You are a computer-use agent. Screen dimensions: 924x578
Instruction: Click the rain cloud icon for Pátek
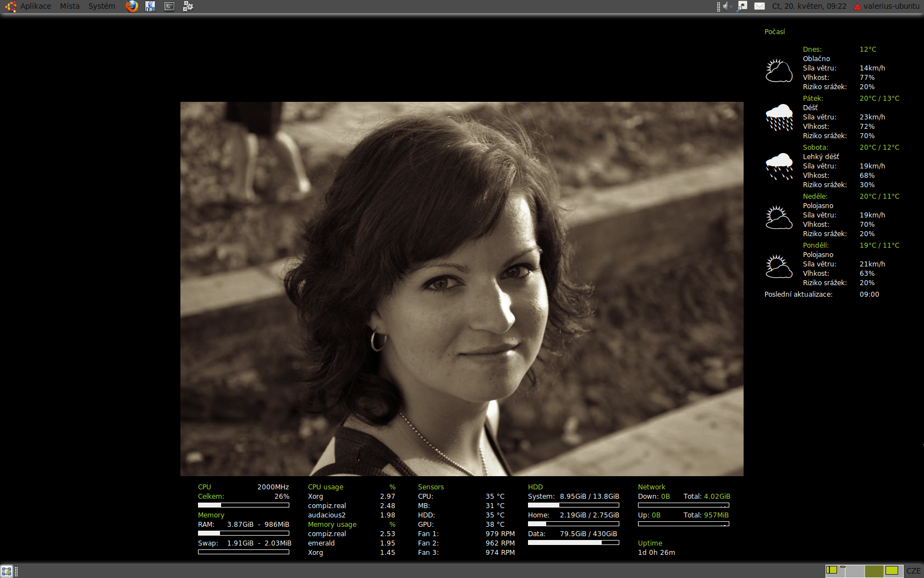pyautogui.click(x=779, y=117)
